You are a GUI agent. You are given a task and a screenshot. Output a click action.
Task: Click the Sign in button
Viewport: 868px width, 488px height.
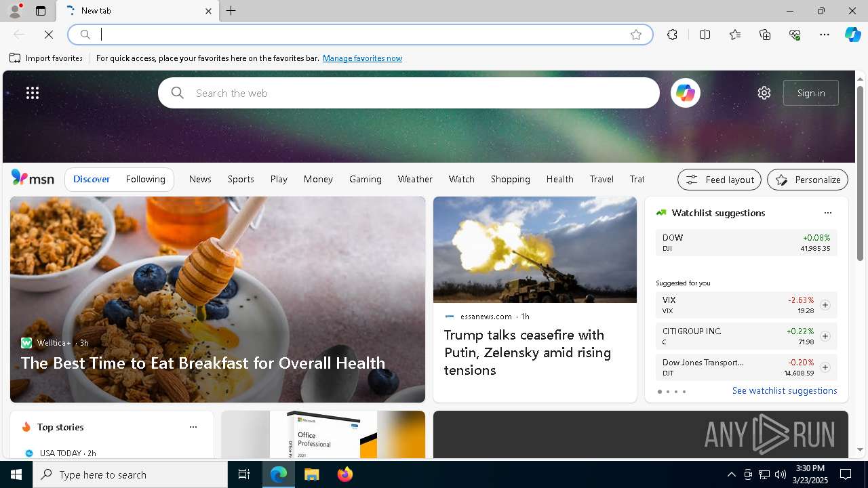[x=811, y=93]
